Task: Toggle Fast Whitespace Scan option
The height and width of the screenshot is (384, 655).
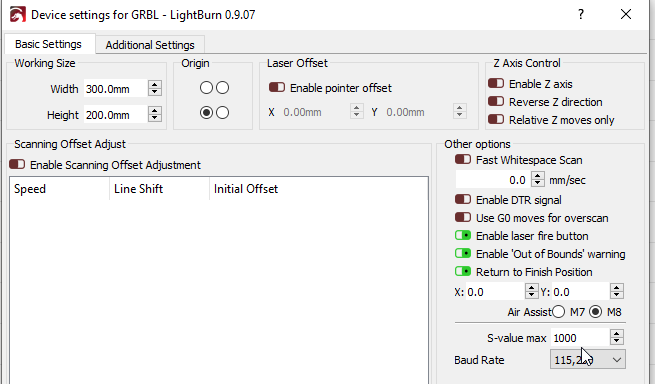Action: coord(463,159)
